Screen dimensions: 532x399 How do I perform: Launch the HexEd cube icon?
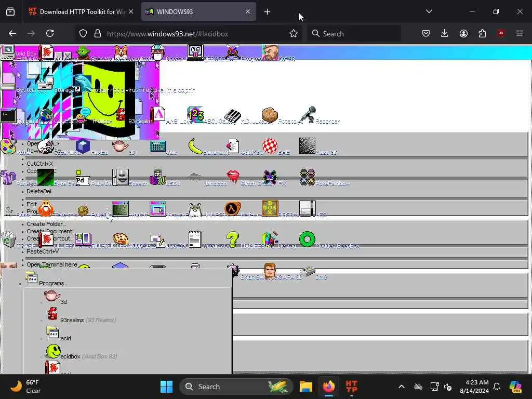83,146
